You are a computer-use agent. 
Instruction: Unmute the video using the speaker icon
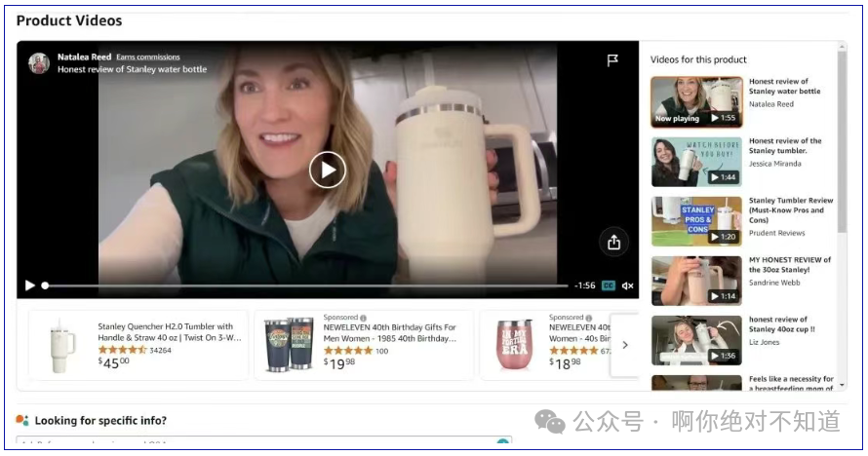click(x=628, y=285)
